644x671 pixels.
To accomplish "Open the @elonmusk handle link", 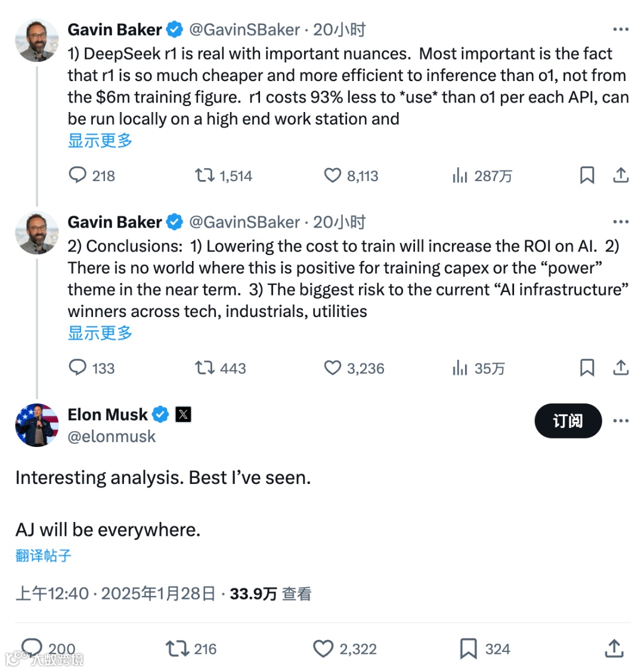I will pos(112,437).
